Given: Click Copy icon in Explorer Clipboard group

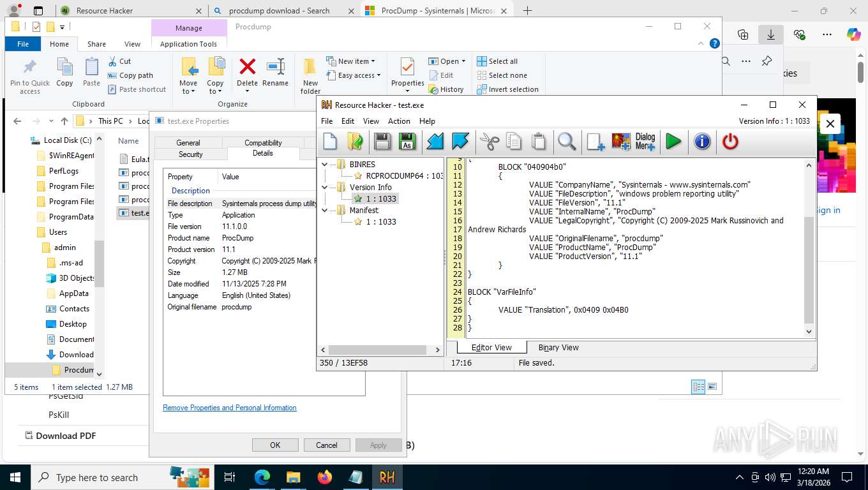Looking at the screenshot, I should click(x=64, y=66).
